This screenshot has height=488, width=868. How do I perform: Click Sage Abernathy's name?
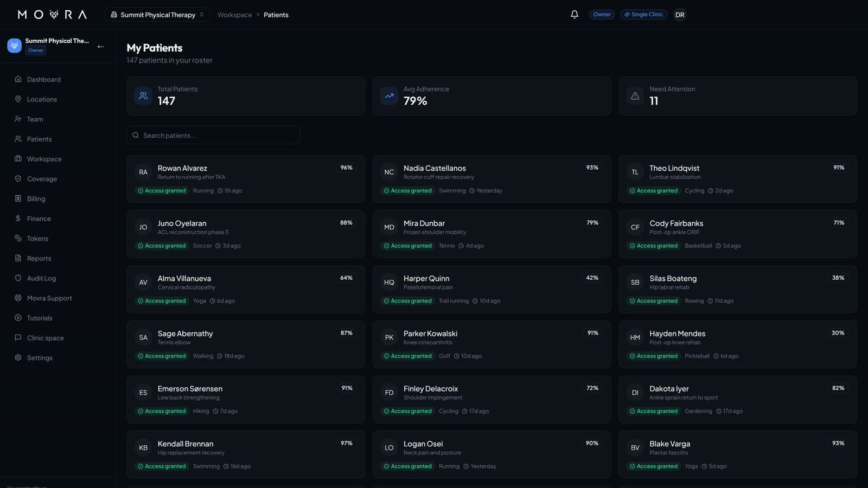coord(185,333)
